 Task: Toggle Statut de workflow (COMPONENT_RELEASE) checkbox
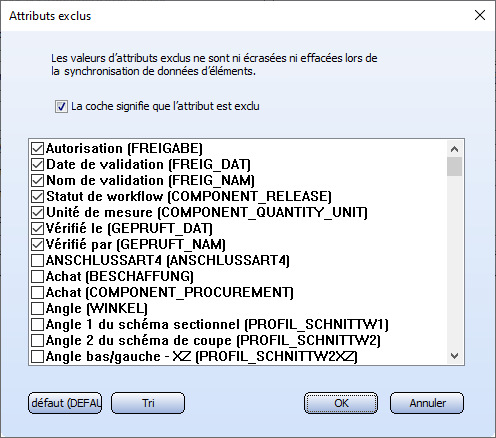pyautogui.click(x=37, y=196)
